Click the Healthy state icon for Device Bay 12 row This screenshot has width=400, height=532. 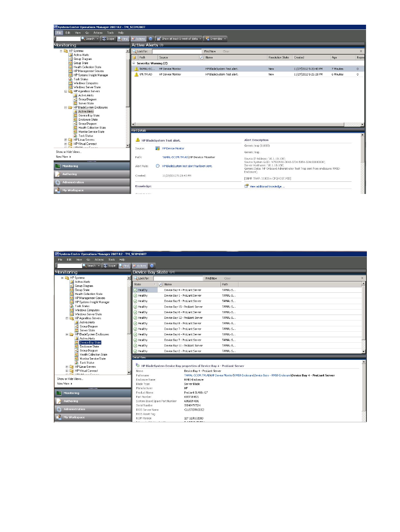pos(135,318)
